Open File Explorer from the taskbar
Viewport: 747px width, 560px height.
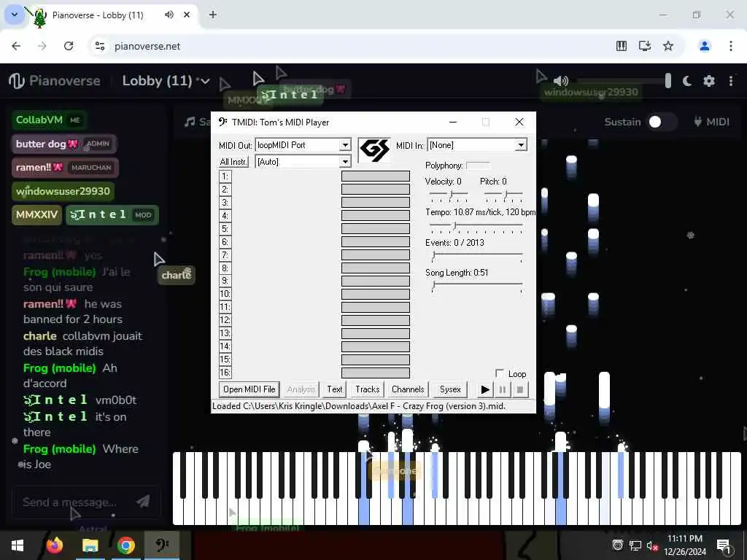[x=90, y=545]
